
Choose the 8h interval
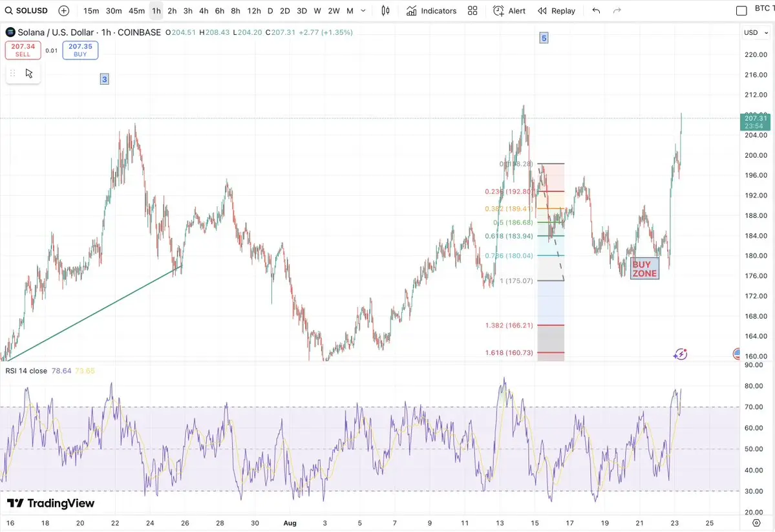pos(235,10)
